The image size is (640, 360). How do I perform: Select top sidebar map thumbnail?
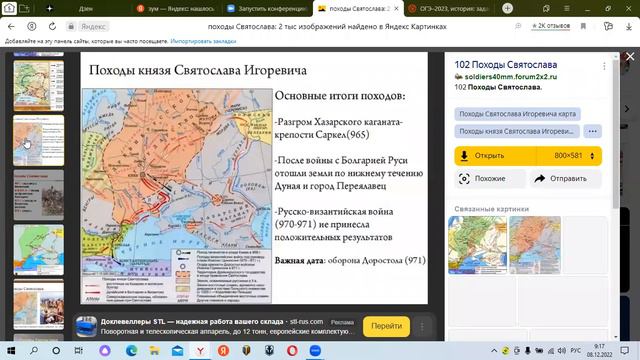coord(39,86)
